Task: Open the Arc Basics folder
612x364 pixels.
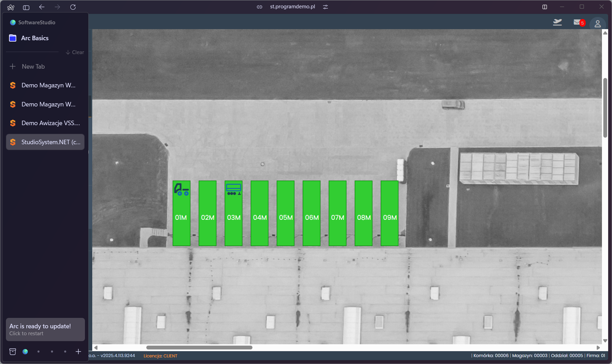Action: [35, 38]
